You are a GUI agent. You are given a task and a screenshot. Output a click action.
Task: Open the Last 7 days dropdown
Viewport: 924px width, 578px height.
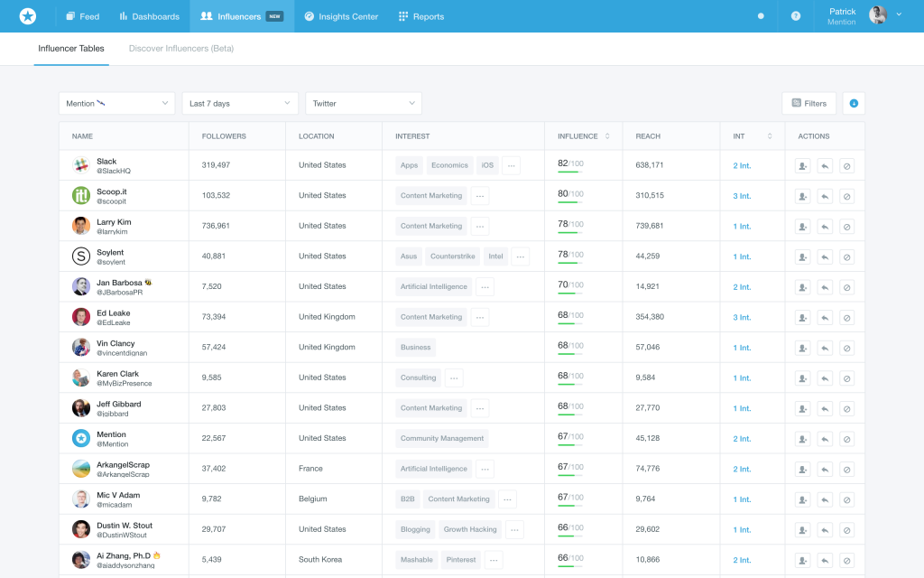240,103
